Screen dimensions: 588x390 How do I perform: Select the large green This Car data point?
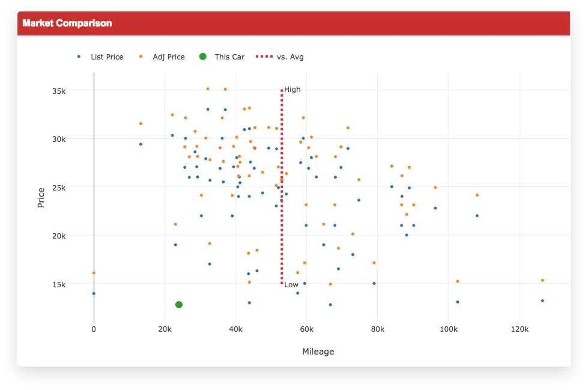(179, 305)
